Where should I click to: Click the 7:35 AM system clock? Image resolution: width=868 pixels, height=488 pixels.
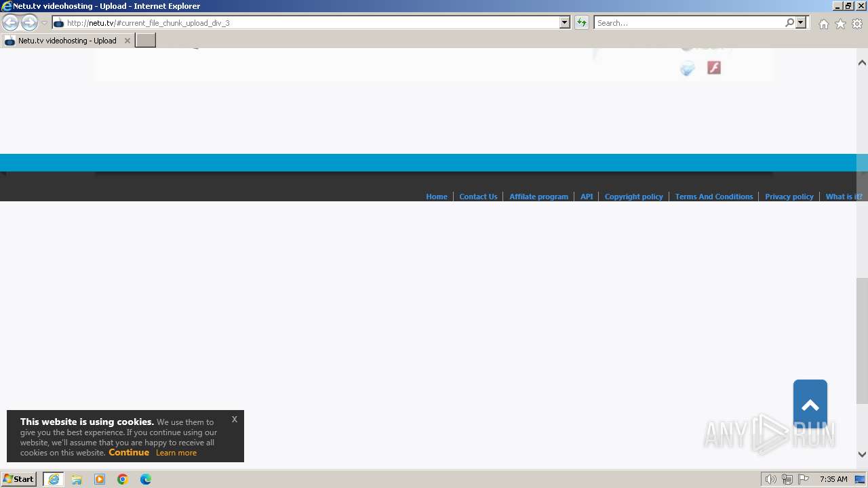tap(833, 479)
